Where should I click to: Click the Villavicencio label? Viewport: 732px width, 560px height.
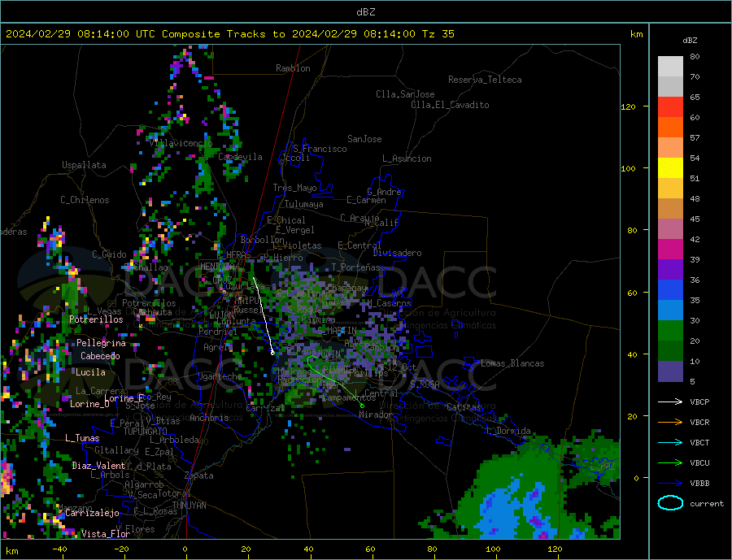tap(181, 143)
